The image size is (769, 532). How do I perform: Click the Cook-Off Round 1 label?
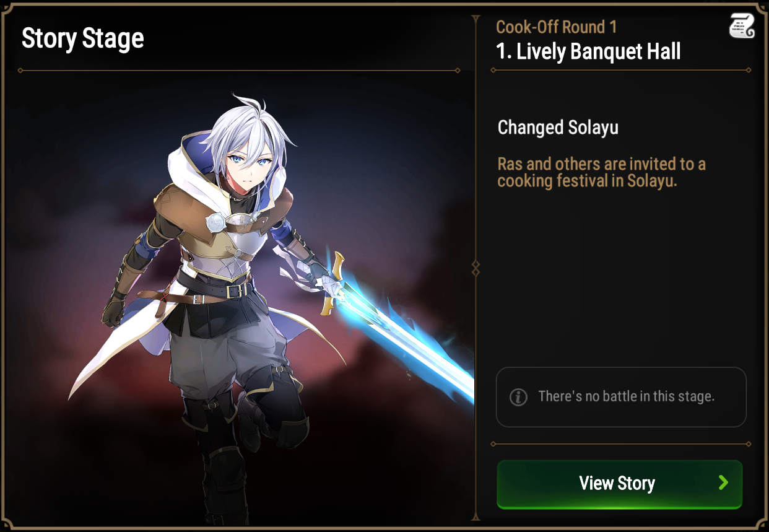pos(557,27)
